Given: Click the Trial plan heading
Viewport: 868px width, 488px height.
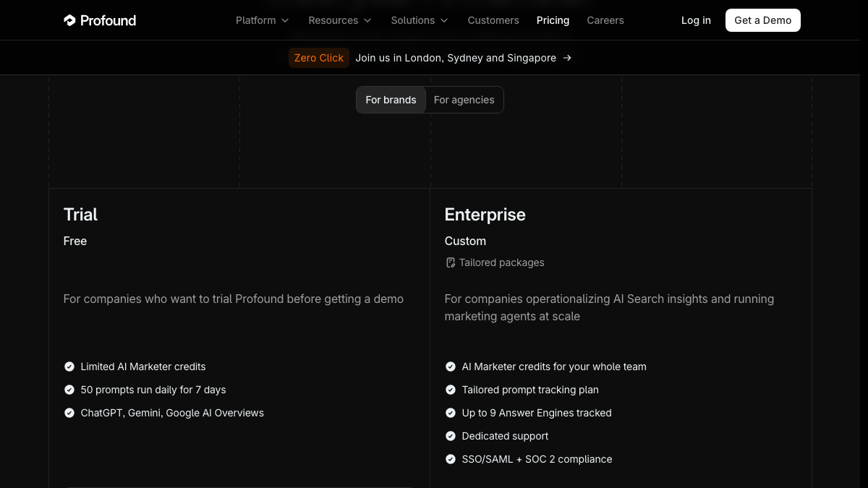Looking at the screenshot, I should (80, 215).
